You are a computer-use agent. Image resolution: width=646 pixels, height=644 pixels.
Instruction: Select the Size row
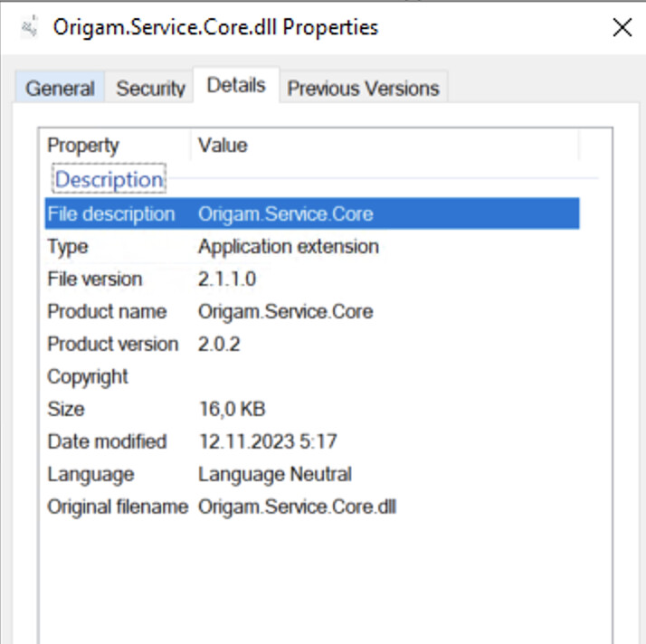coord(312,410)
